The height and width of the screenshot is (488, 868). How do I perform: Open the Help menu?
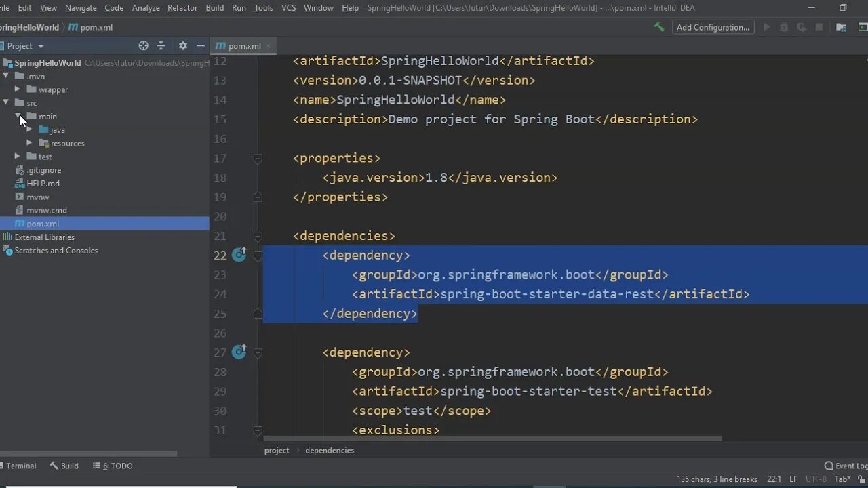pos(351,8)
